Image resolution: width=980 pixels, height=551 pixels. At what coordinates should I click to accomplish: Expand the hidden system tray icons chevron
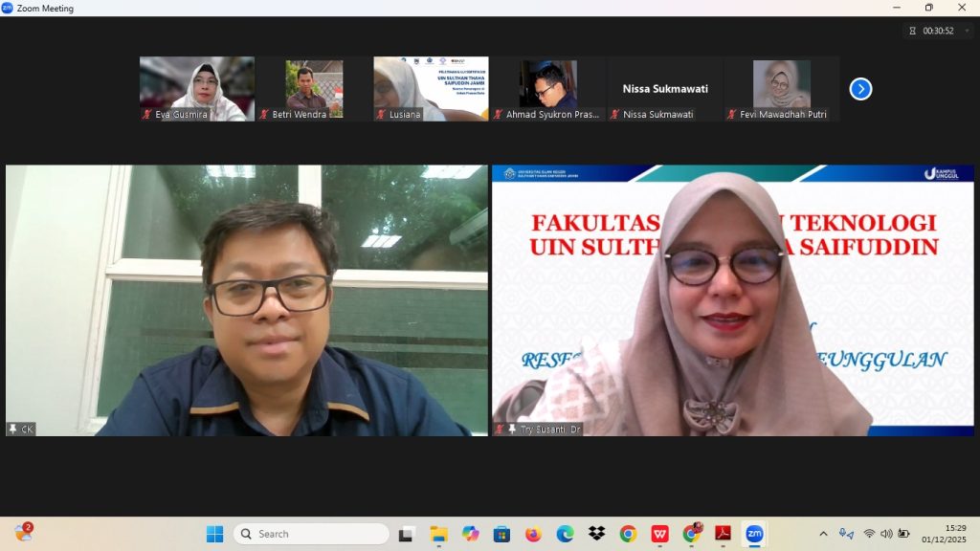point(823,534)
